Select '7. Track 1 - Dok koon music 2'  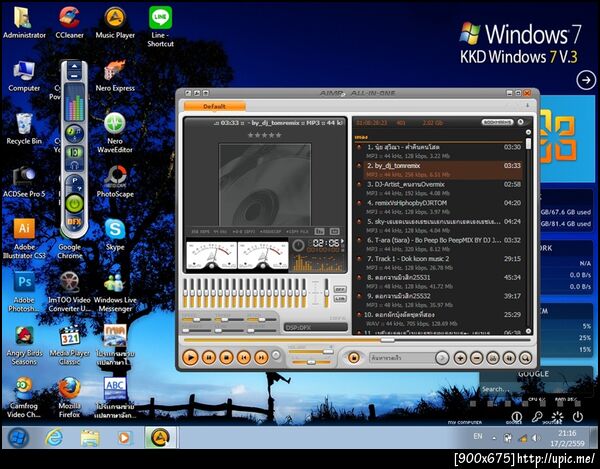pyautogui.click(x=439, y=263)
